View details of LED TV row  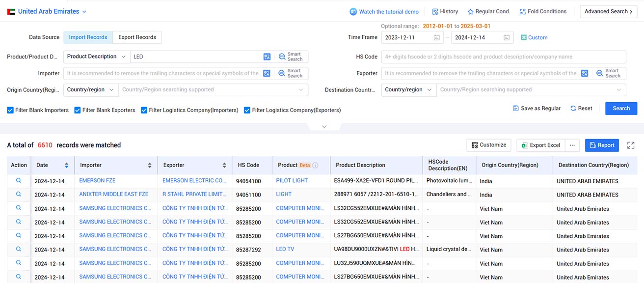19,249
